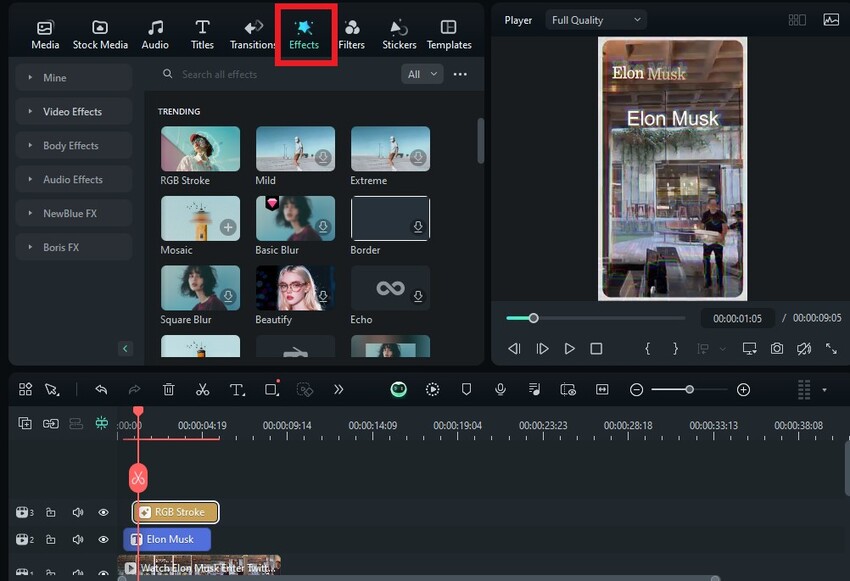Download the Extreme effect
Viewport: 850px width, 581px height.
[418, 158]
